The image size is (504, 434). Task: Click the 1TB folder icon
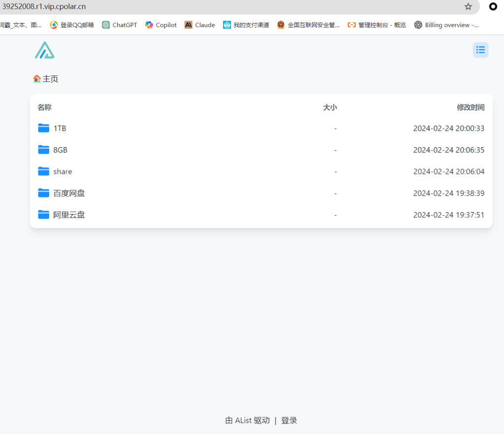point(44,128)
